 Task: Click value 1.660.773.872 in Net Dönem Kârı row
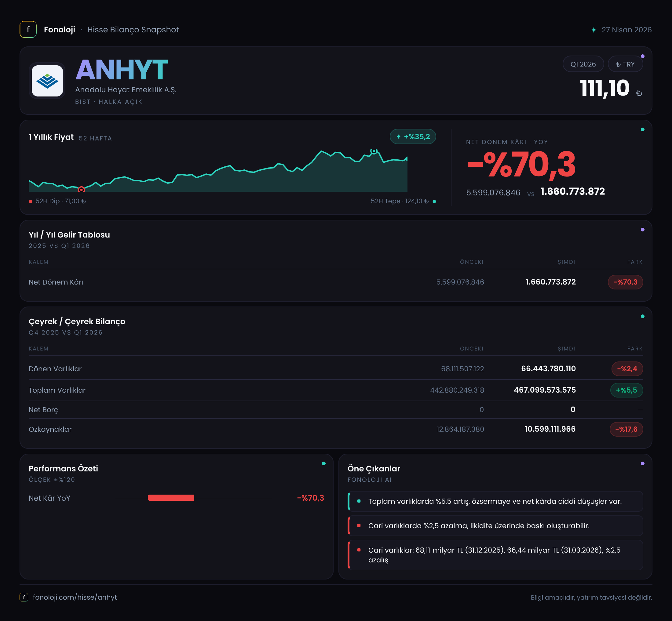(x=551, y=282)
